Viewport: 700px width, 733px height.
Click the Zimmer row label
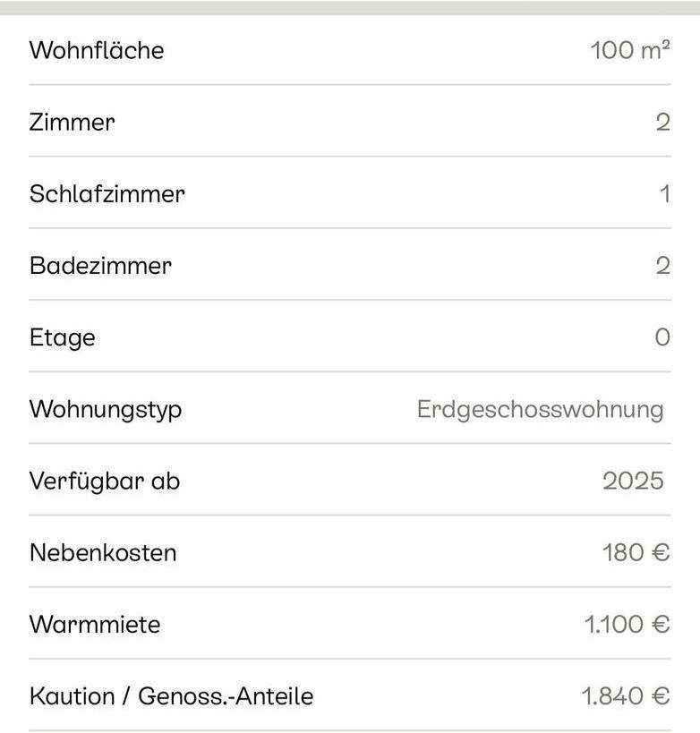tap(73, 122)
